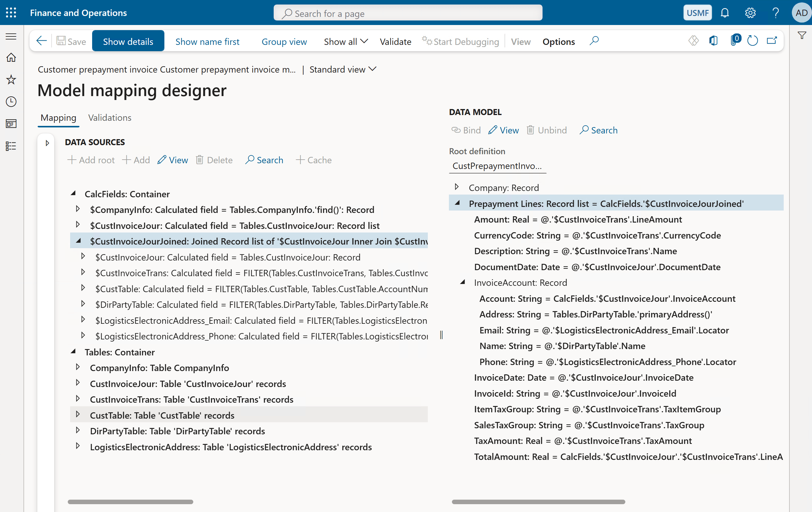Click Start Debugging
The width and height of the screenshot is (812, 512).
pyautogui.click(x=460, y=42)
